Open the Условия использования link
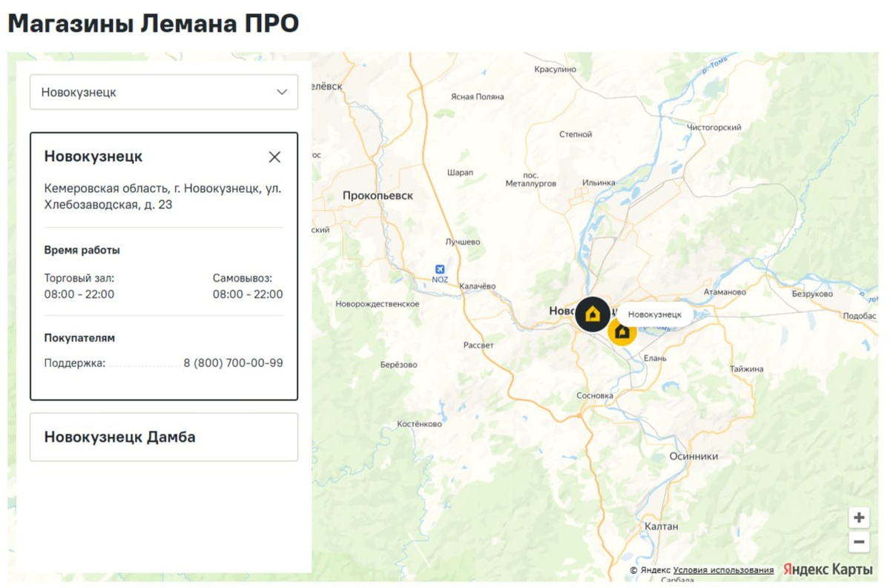Viewport: 890px width, 588px height. (723, 570)
